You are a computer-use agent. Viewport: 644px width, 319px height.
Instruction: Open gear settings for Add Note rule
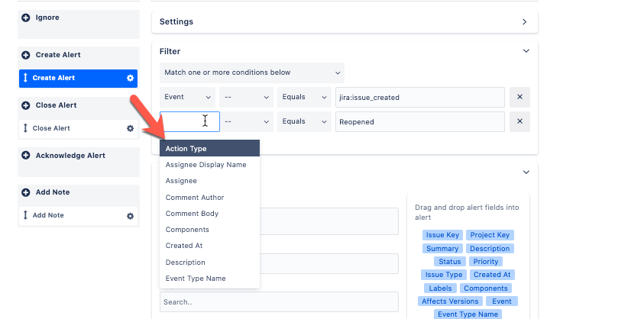[130, 216]
